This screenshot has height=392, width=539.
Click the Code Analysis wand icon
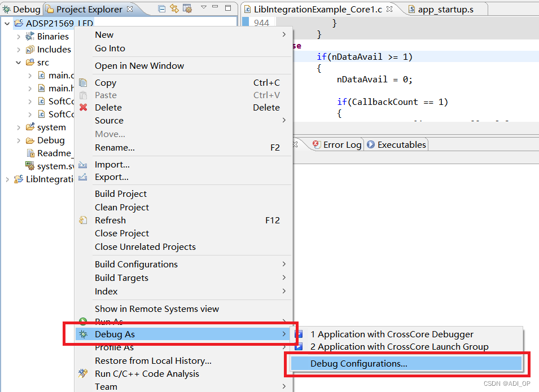pos(83,373)
